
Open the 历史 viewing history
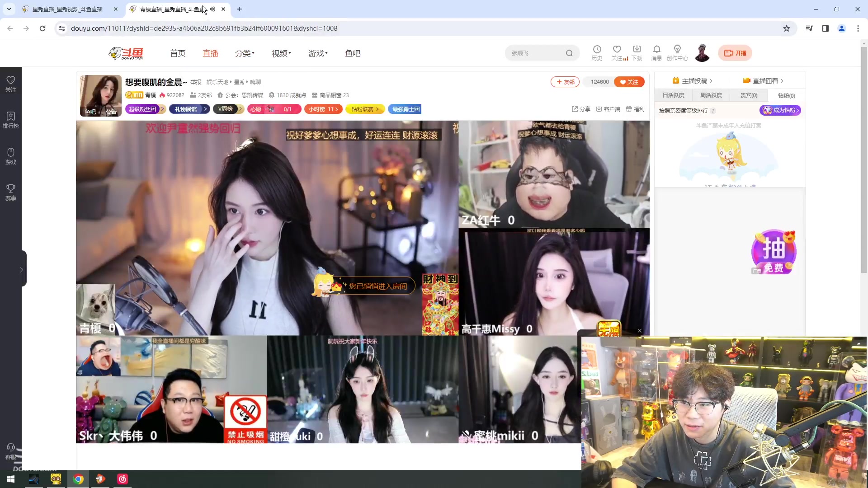click(x=597, y=52)
